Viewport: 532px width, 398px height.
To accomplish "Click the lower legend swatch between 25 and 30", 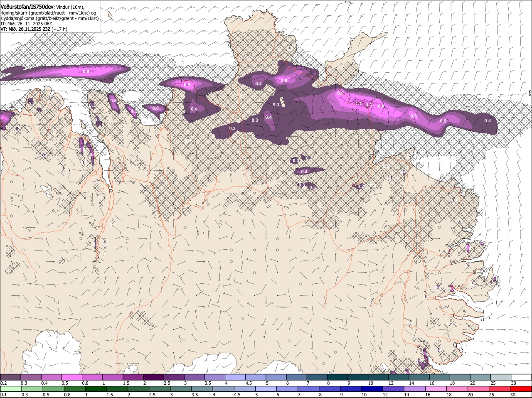I will coord(500,389).
